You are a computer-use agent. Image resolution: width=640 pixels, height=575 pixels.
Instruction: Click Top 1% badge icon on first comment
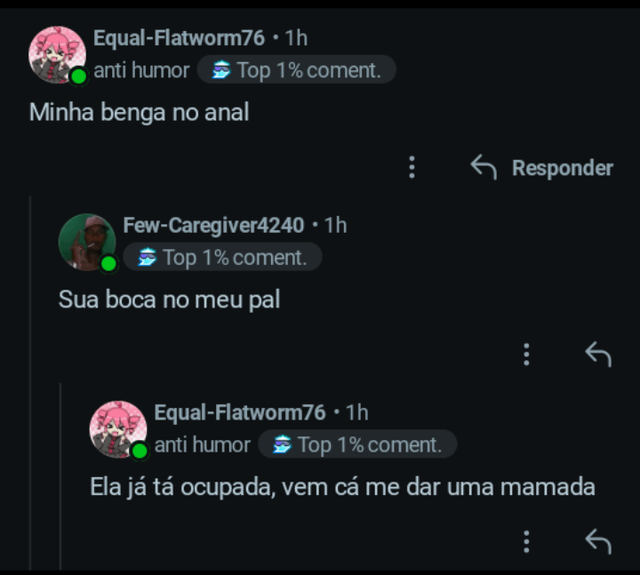click(222, 70)
